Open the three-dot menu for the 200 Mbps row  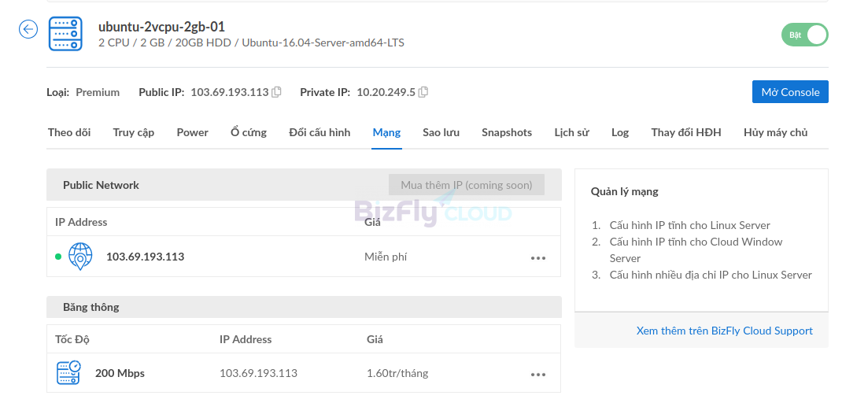click(x=538, y=375)
